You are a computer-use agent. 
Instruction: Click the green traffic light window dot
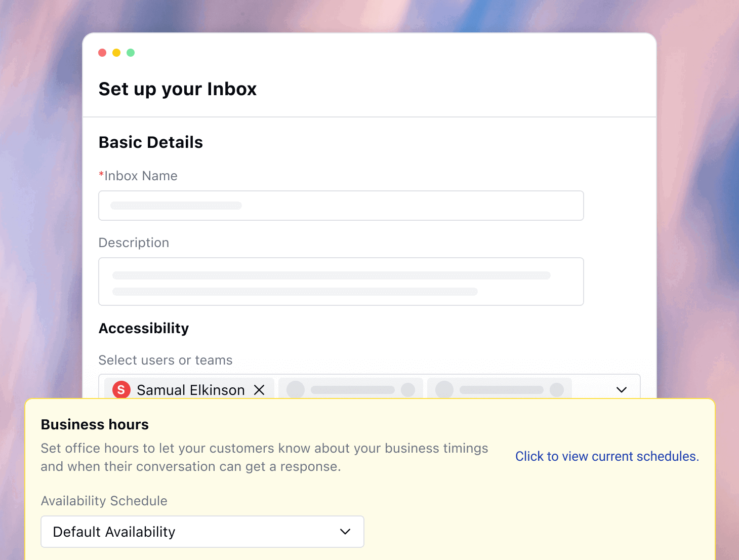pyautogui.click(x=131, y=52)
